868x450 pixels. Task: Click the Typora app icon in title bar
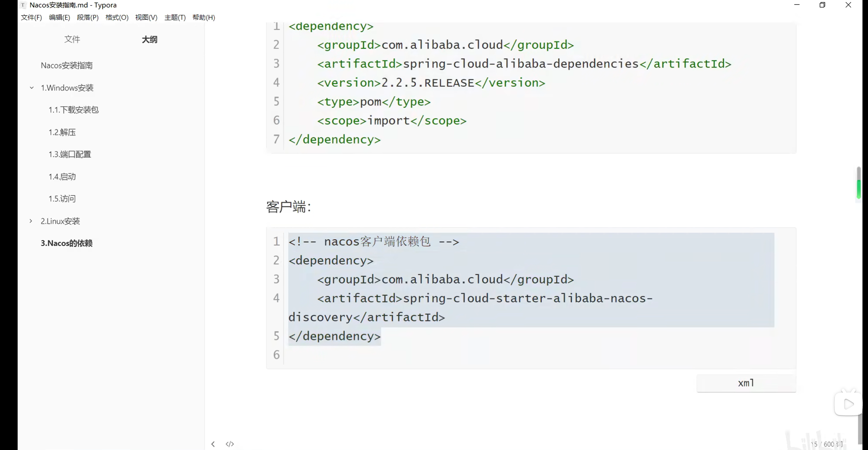pyautogui.click(x=23, y=5)
